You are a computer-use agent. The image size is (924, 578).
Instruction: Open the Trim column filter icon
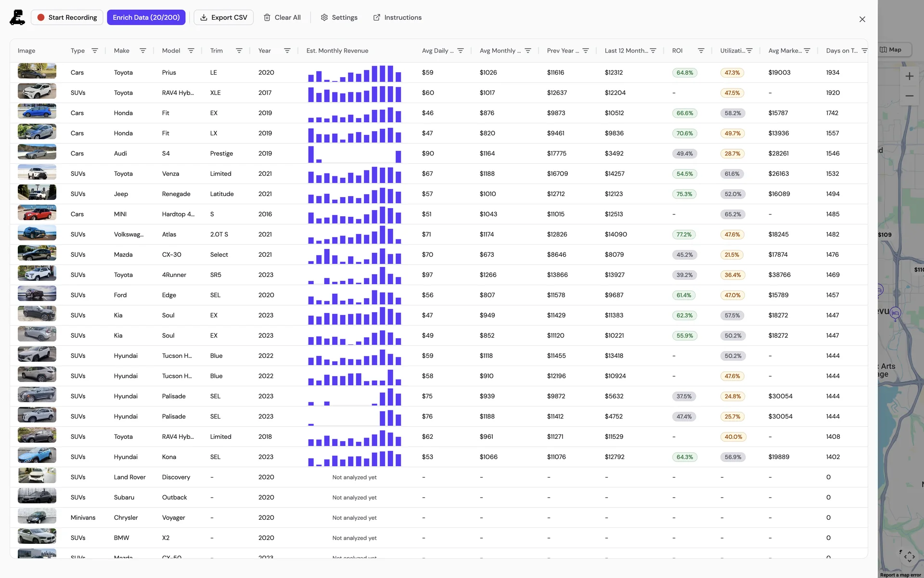click(239, 51)
